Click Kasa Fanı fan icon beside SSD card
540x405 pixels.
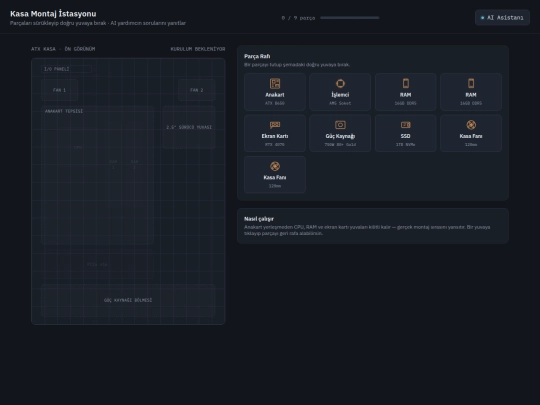[x=471, y=125]
